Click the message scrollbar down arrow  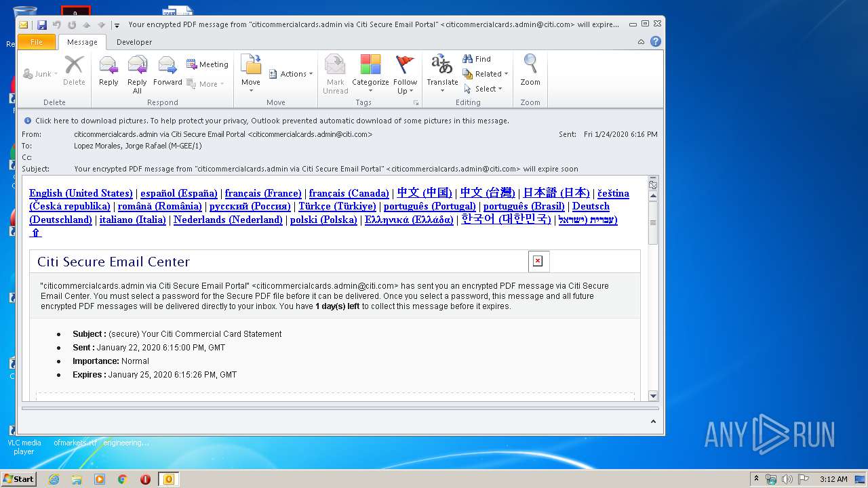pyautogui.click(x=653, y=396)
